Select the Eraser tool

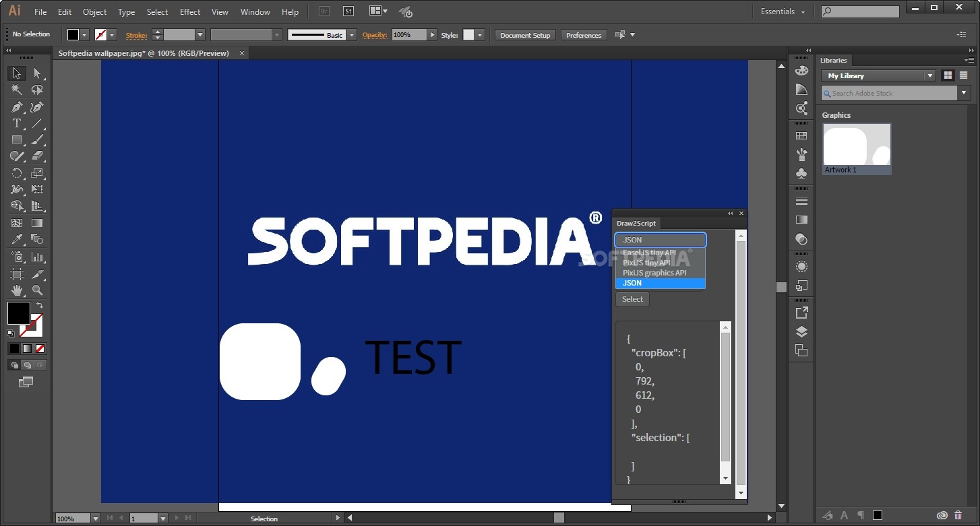[x=37, y=156]
